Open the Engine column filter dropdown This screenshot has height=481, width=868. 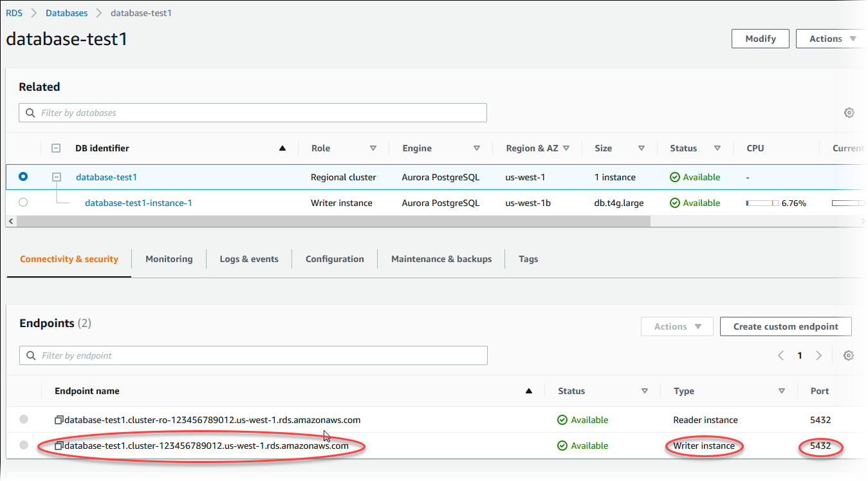[x=477, y=147]
